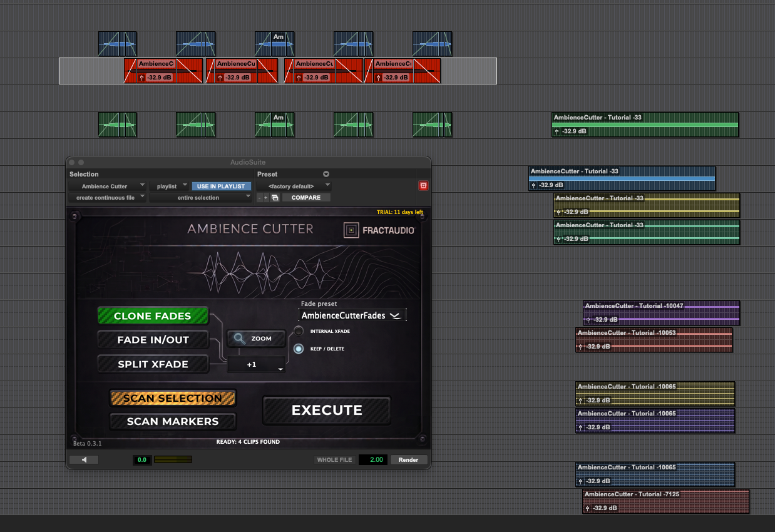This screenshot has height=532, width=775.
Task: Click clip gain icon on Tutorial -10047 clip
Action: pos(589,319)
